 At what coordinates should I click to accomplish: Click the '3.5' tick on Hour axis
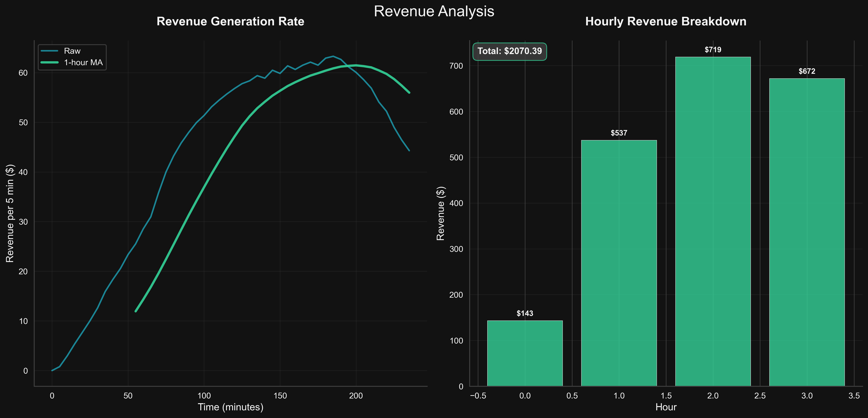coord(854,396)
